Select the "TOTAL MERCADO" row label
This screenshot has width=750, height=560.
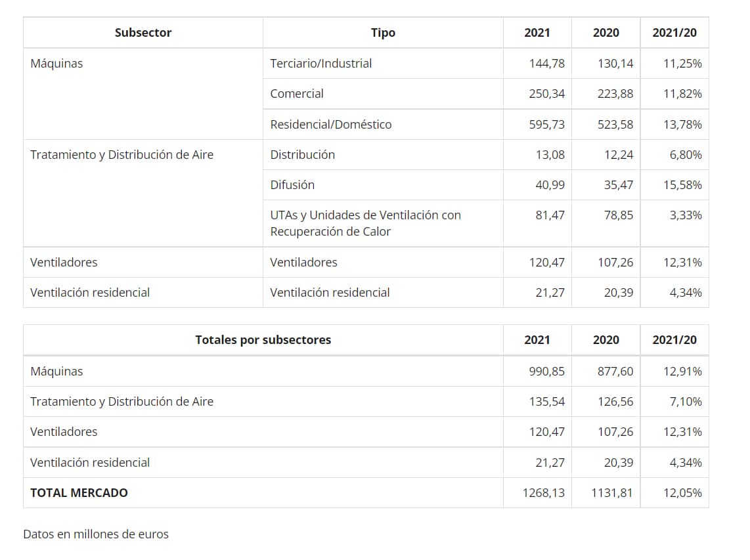point(79,493)
